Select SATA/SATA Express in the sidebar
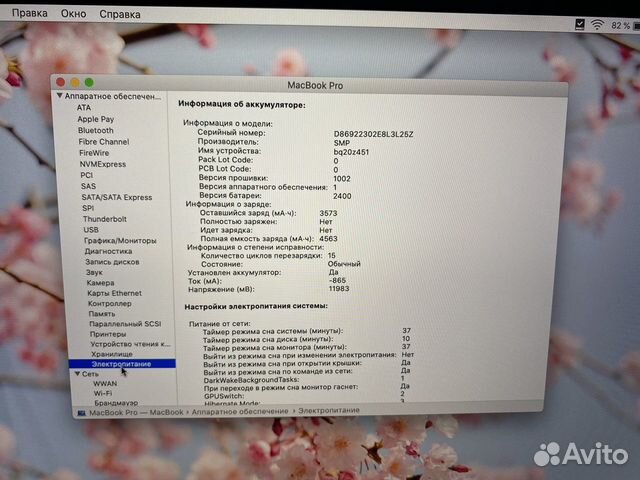 [117, 197]
